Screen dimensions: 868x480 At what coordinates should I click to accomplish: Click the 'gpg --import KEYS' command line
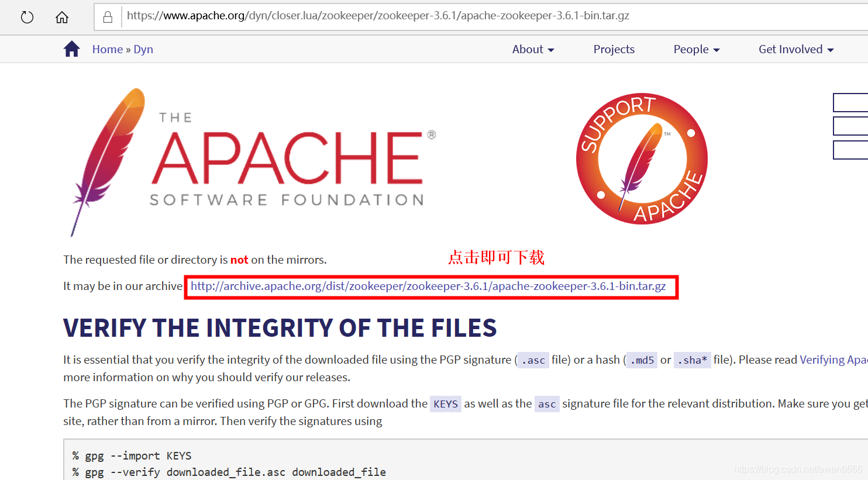[132, 455]
